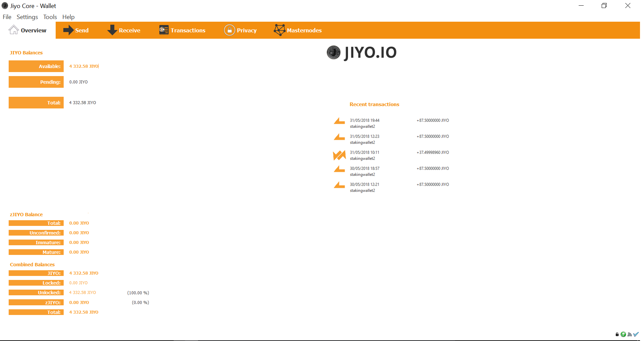644x341 pixels.
Task: Click the Locked balance value 0.00 JIYO
Action: pos(78,283)
